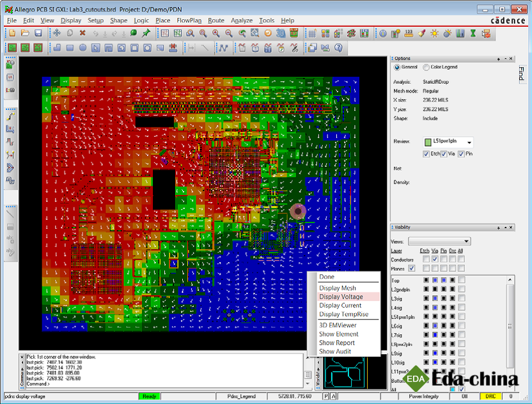Click the yellow sun icon
Image resolution: width=532 pixels, height=404 pixels.
click(x=434, y=33)
